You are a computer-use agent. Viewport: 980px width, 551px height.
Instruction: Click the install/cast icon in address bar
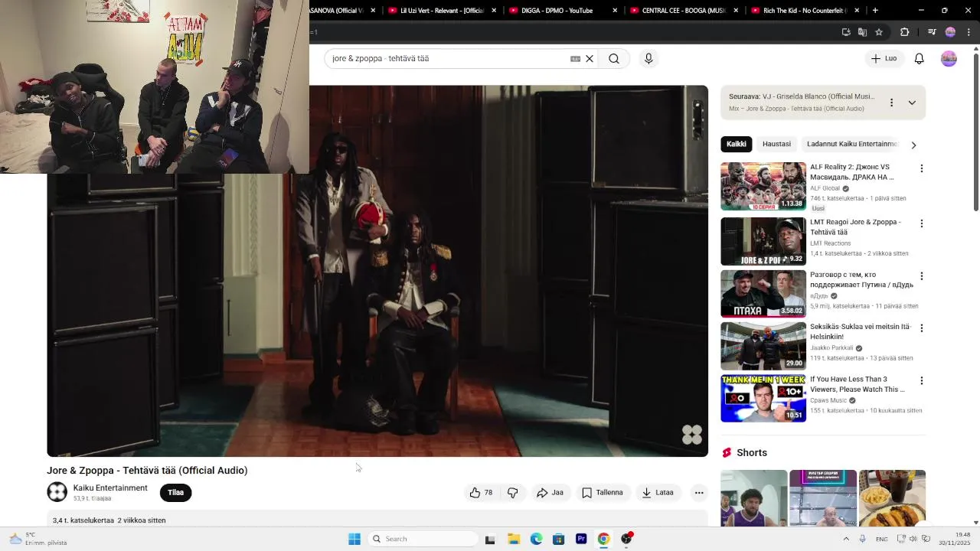846,32
